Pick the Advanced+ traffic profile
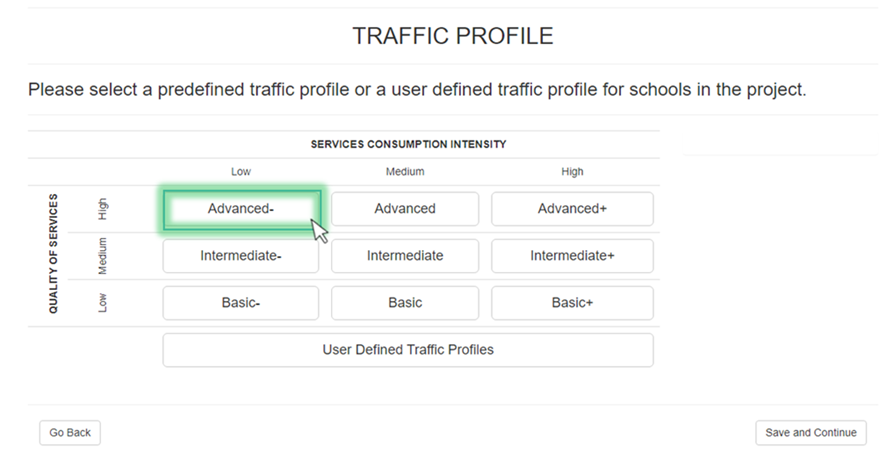 (572, 209)
